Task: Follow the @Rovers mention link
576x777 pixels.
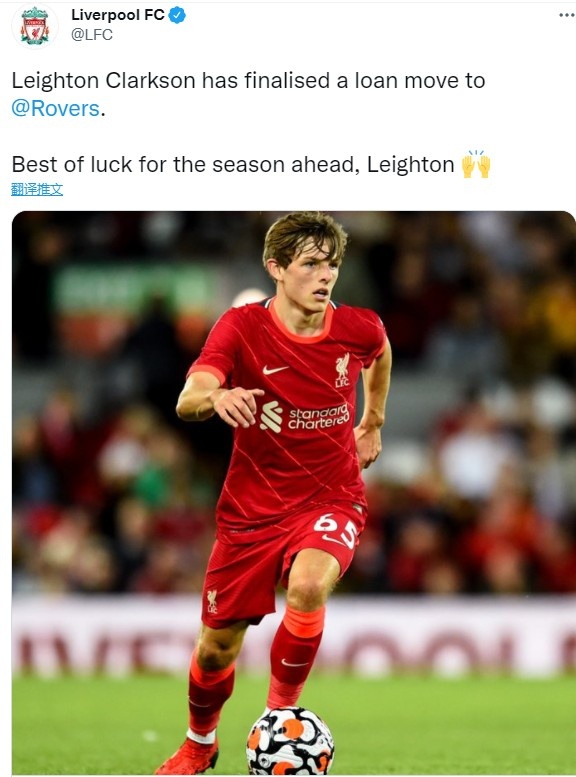Action: (x=56, y=109)
